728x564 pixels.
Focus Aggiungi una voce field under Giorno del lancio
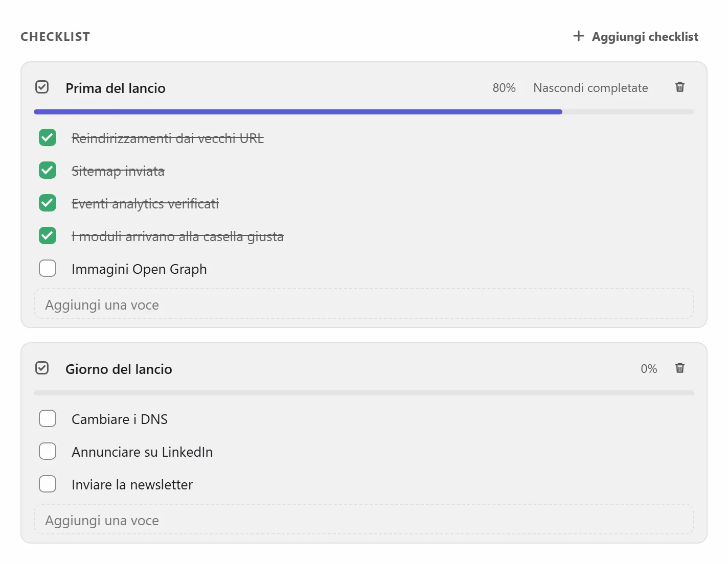pos(364,520)
